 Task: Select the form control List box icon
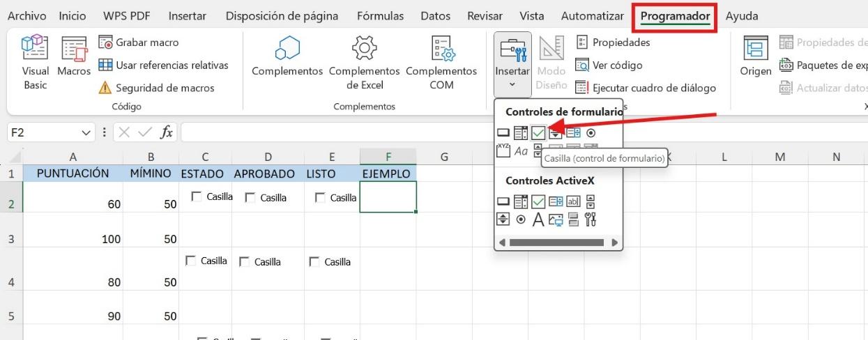click(x=574, y=132)
